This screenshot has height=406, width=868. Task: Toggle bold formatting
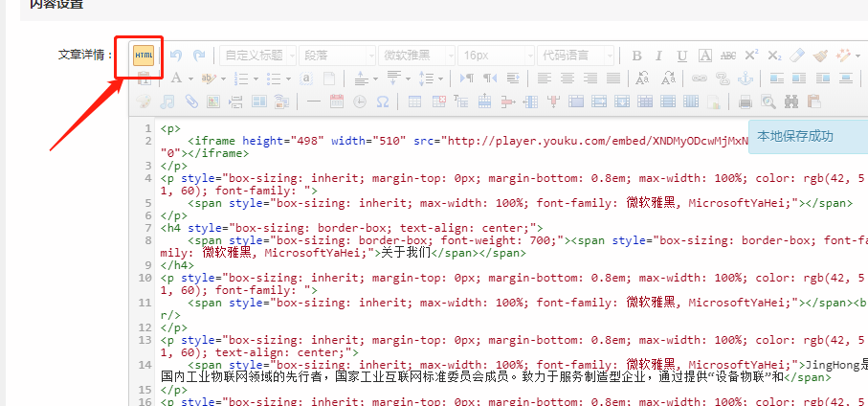636,56
